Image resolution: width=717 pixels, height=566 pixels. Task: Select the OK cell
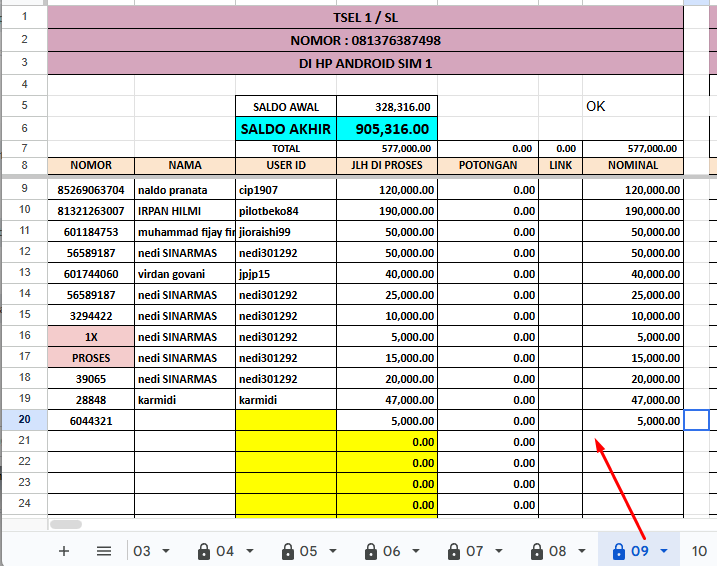[633, 107]
